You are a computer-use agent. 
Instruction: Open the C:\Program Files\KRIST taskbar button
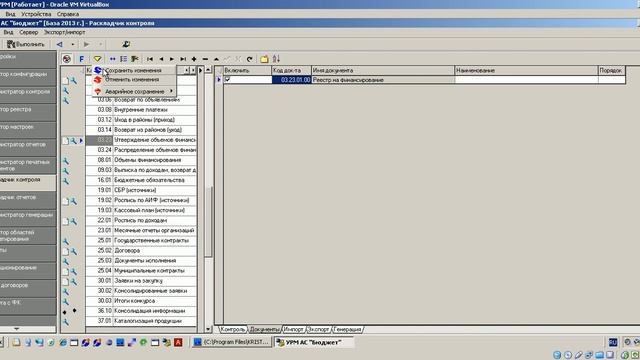tap(231, 342)
